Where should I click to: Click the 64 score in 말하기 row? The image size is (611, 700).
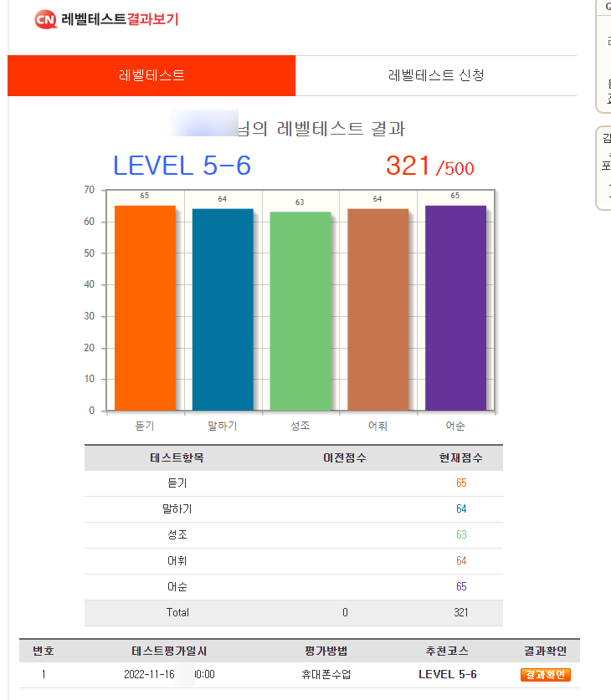click(461, 509)
